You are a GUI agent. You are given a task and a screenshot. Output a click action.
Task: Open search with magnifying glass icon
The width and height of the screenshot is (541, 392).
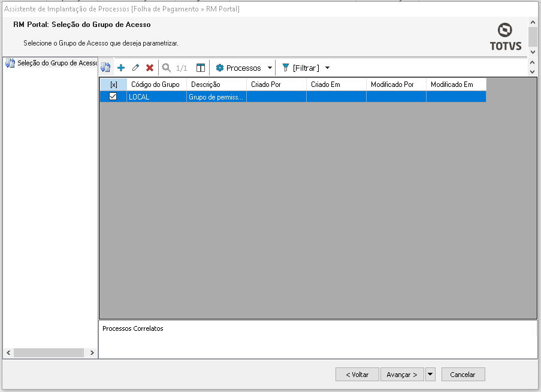point(167,68)
